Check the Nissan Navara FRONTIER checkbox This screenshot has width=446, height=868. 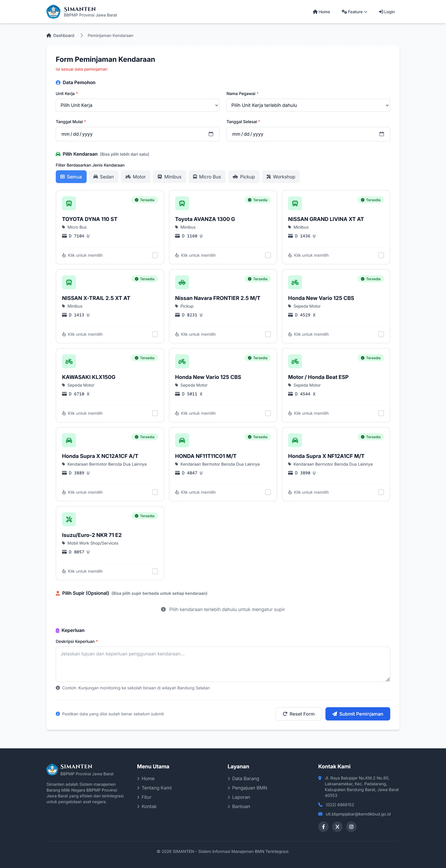[268, 334]
